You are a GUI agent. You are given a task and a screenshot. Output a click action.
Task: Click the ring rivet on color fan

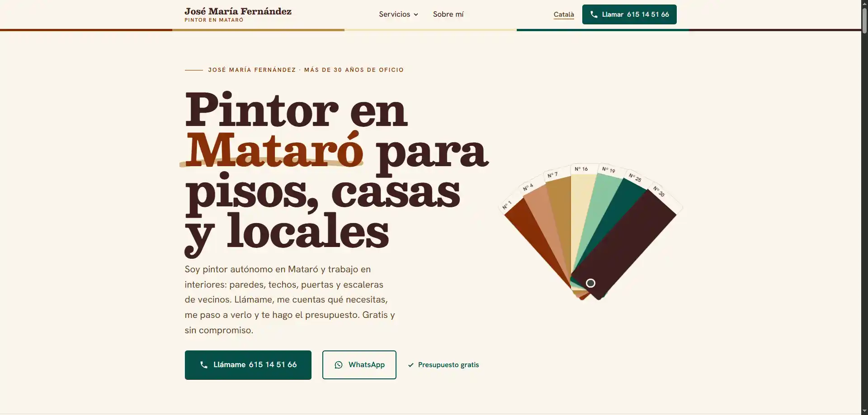(590, 283)
